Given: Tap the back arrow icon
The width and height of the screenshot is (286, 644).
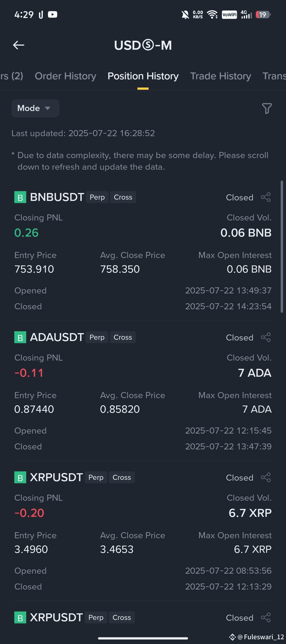Looking at the screenshot, I should tap(19, 45).
